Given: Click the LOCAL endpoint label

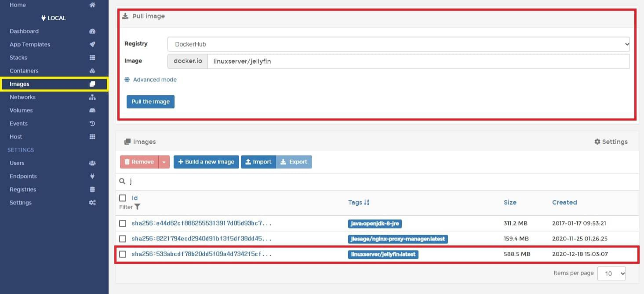Looking at the screenshot, I should [54, 18].
